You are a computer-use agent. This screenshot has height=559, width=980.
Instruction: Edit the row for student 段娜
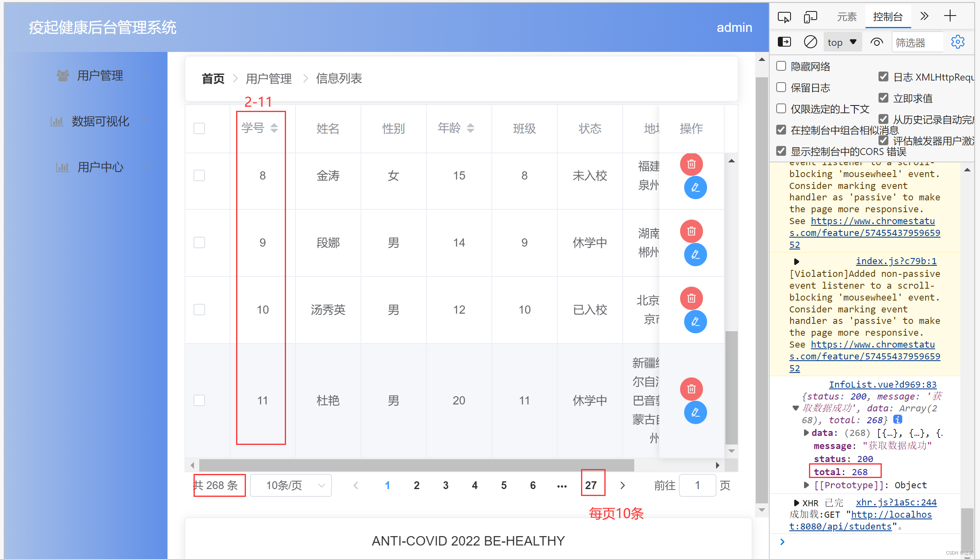[695, 255]
